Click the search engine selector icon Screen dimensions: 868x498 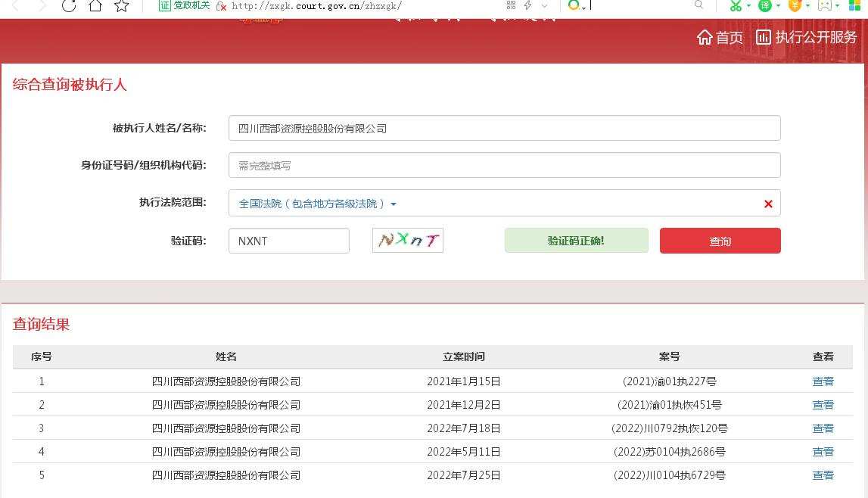click(576, 5)
